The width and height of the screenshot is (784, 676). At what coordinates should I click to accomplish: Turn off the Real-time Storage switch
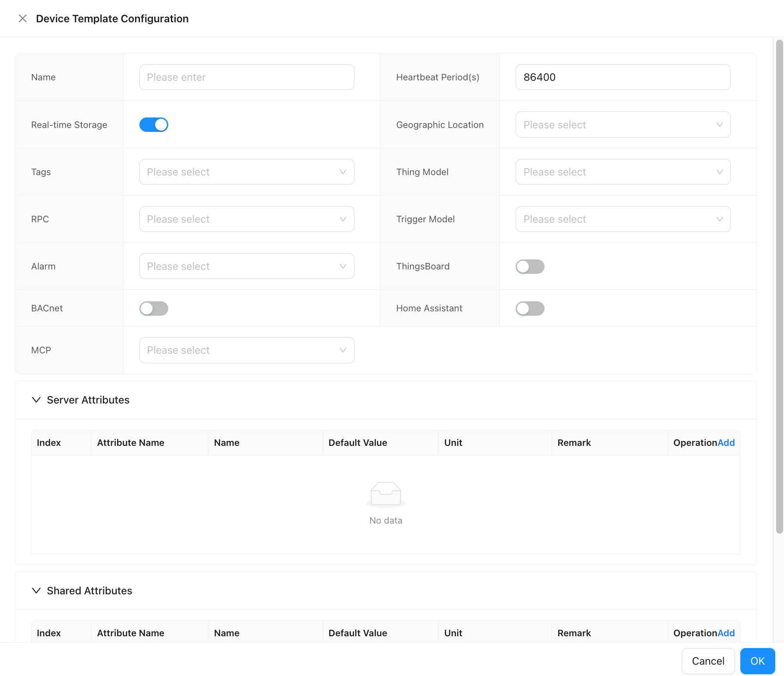coord(153,125)
